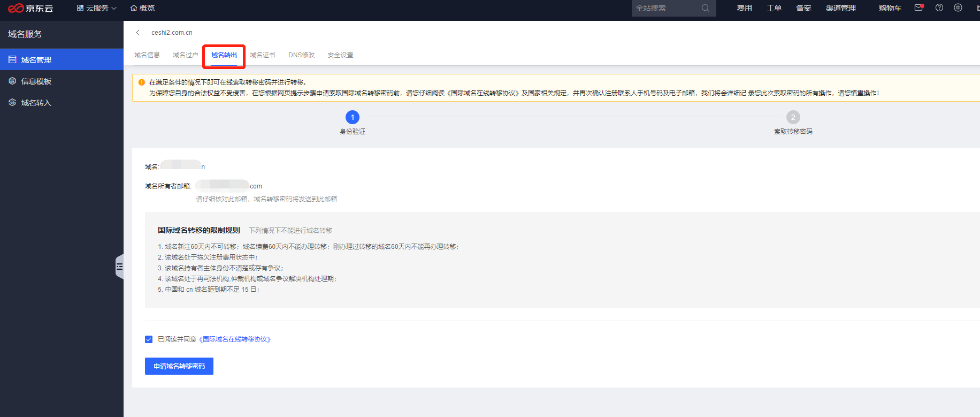Click the 全站搜索 search field

tap(666, 8)
